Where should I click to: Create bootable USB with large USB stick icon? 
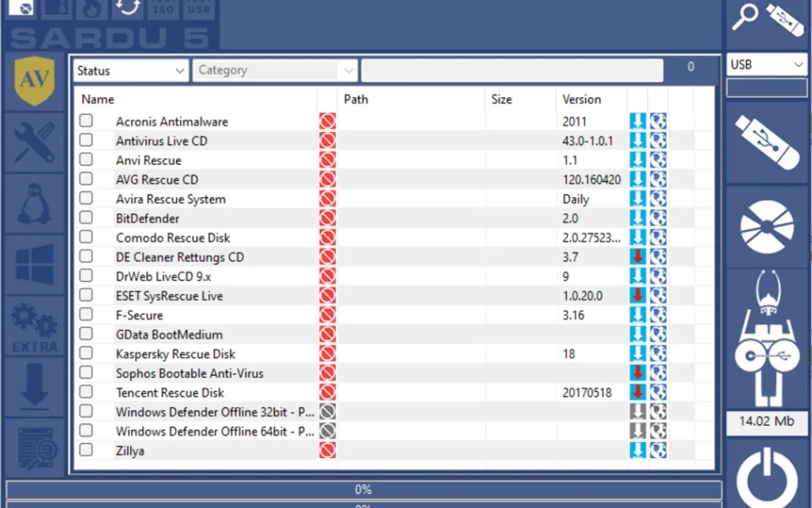[767, 141]
